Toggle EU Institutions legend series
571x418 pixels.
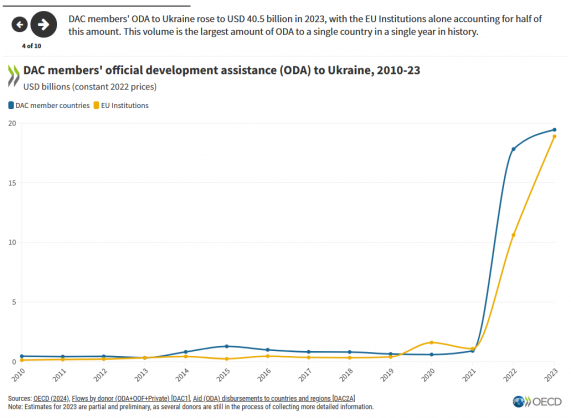[x=121, y=106]
